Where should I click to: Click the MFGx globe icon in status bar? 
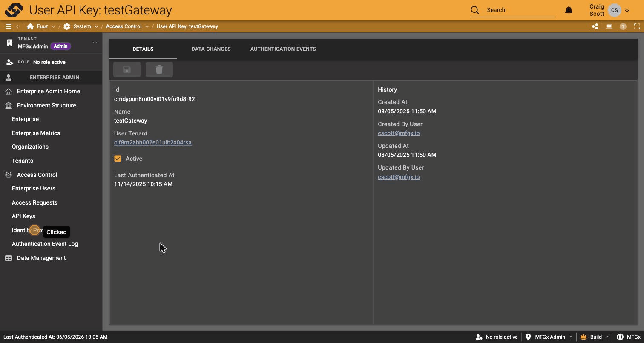[620, 337]
